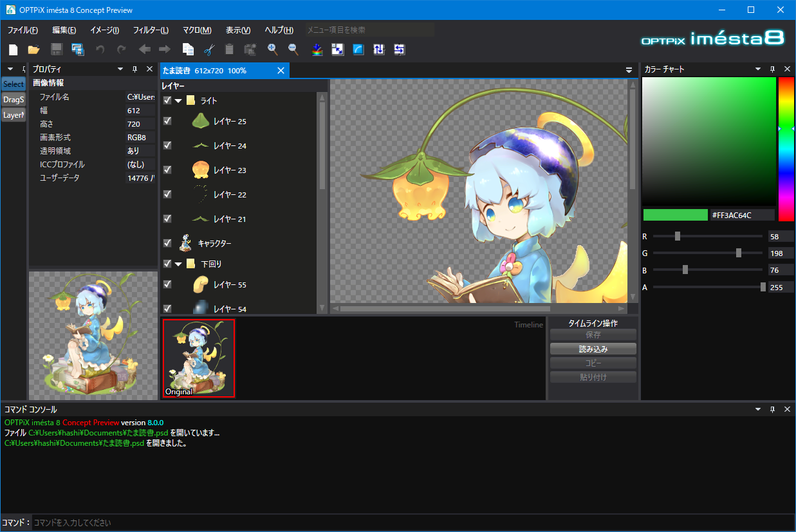796x532 pixels.
Task: Click the 保存 timeline button
Action: coord(593,335)
